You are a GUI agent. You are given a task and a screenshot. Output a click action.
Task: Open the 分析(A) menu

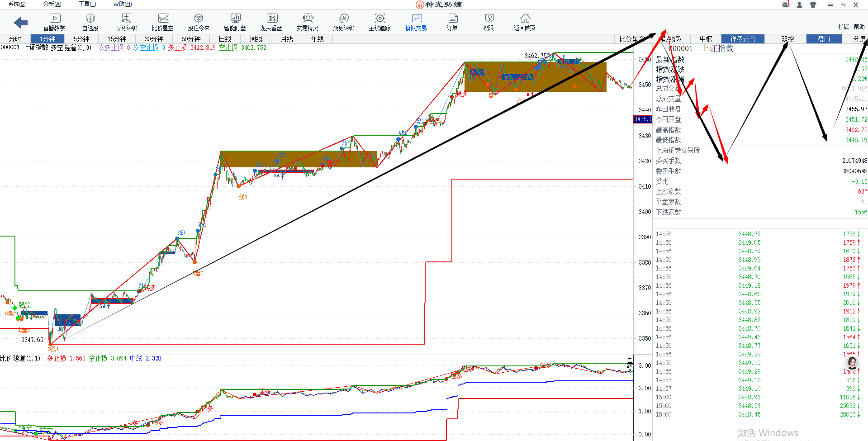[x=52, y=4]
